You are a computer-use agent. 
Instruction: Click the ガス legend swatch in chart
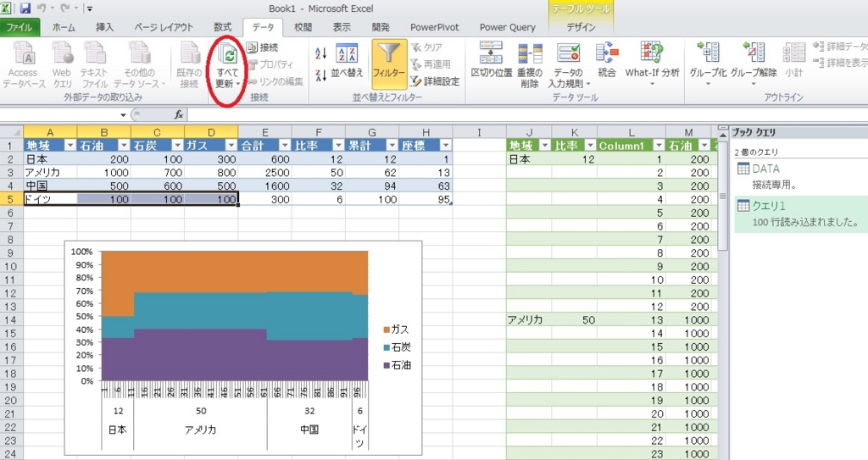pyautogui.click(x=387, y=330)
